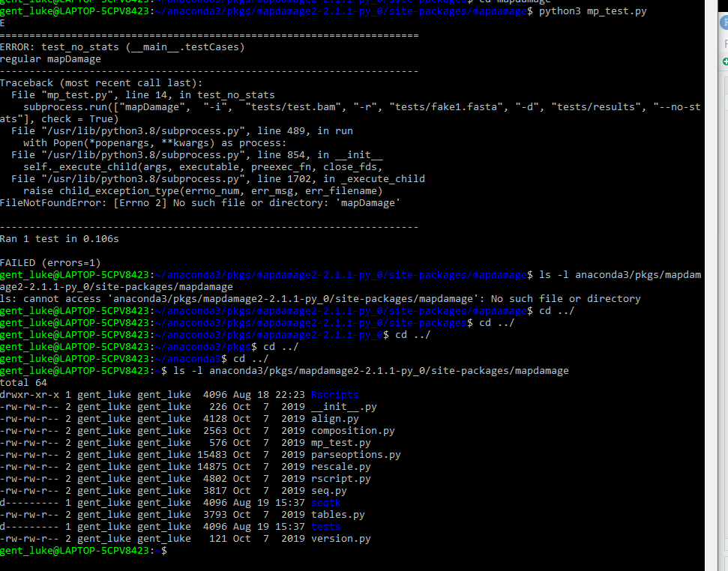Click the 'line 489, in run' traceback line
The width and height of the screenshot is (728, 571).
coord(182,131)
